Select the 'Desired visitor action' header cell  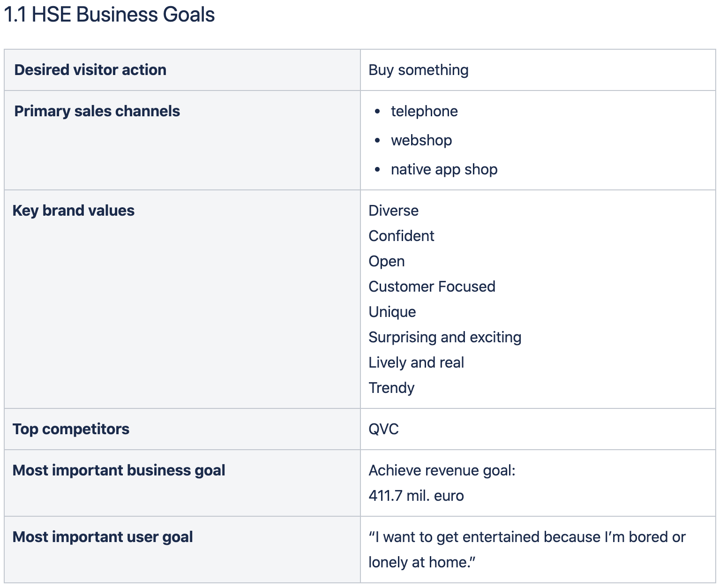(x=90, y=70)
